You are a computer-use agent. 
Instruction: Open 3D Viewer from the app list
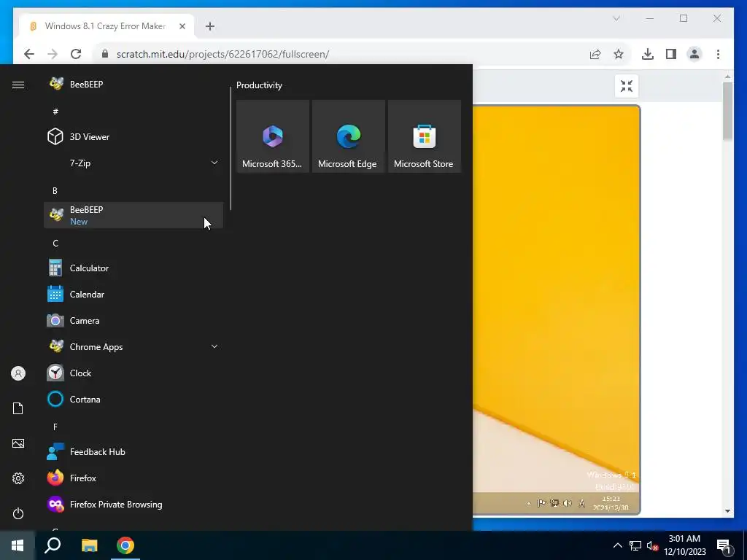[133, 136]
